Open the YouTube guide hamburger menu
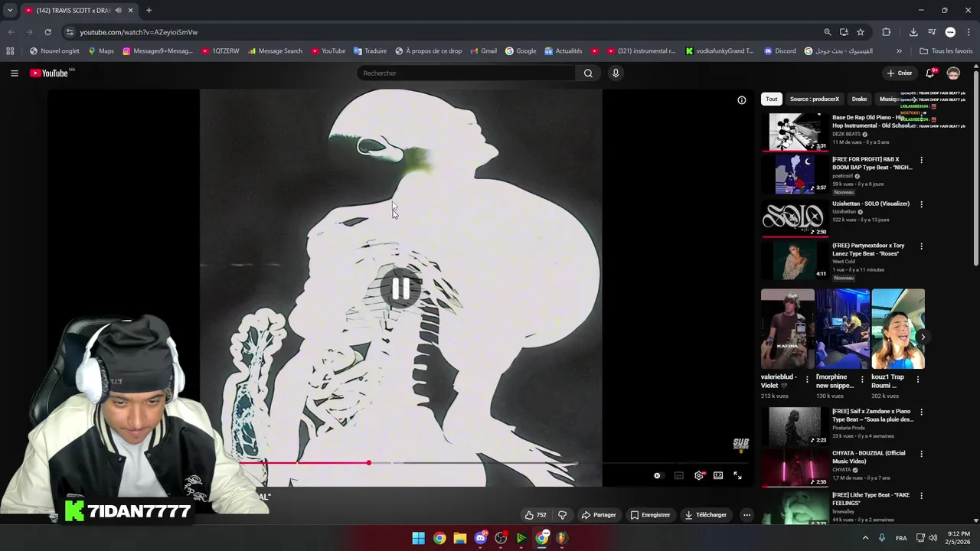Viewport: 980px width, 551px height. (14, 73)
